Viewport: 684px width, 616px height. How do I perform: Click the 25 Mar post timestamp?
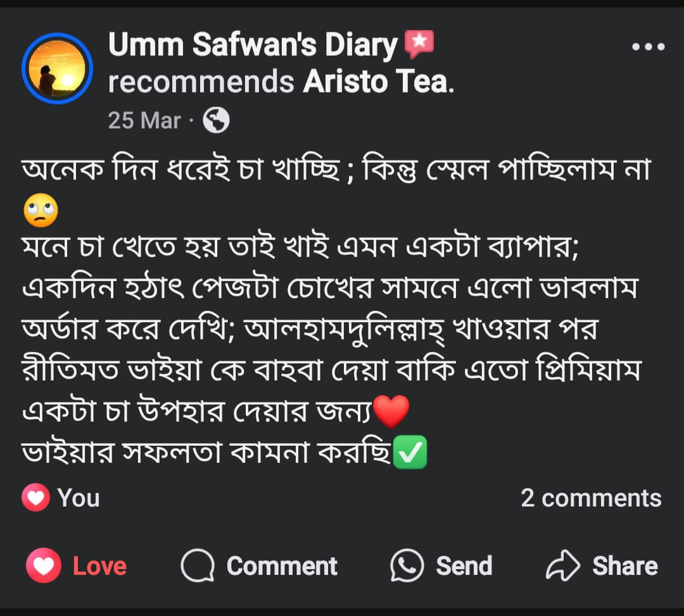click(x=144, y=120)
